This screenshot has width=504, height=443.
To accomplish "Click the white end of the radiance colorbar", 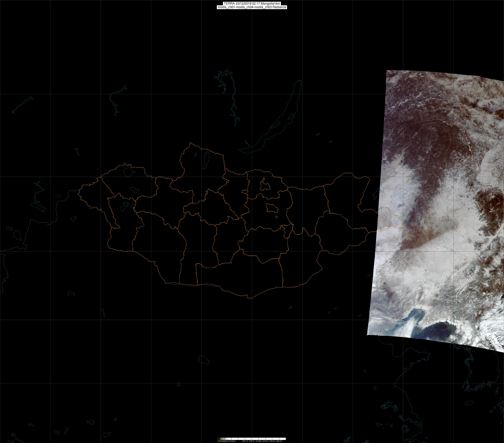I will (x=284, y=439).
